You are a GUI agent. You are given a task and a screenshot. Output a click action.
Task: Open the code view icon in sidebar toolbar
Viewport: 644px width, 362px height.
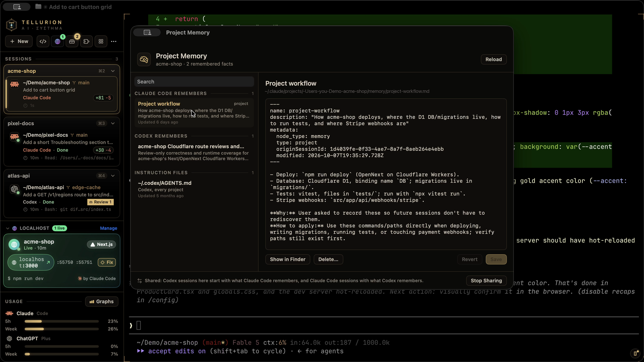(x=43, y=41)
